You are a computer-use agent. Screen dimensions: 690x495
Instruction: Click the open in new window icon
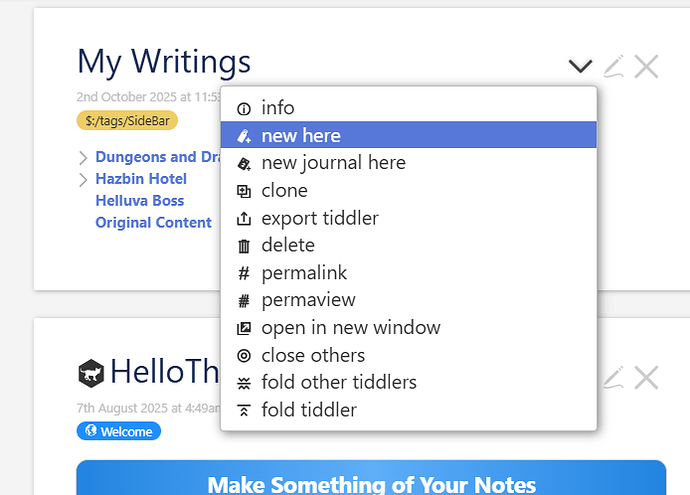click(244, 328)
